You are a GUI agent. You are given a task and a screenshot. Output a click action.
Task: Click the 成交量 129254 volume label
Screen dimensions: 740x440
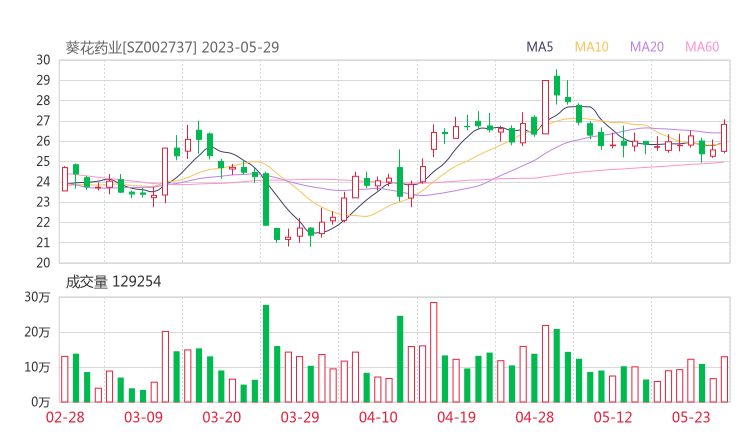click(113, 282)
